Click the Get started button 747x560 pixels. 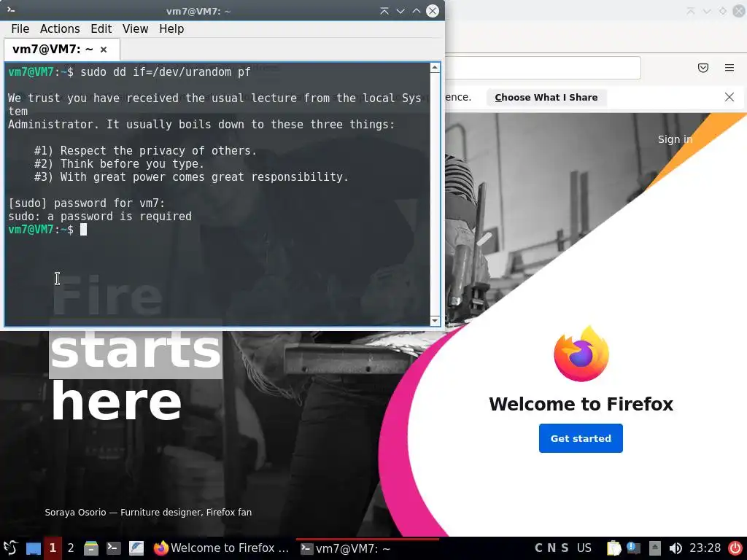coord(581,438)
